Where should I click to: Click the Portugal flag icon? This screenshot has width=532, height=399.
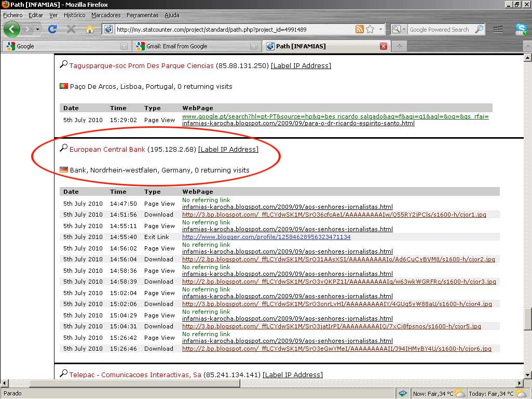[x=64, y=86]
